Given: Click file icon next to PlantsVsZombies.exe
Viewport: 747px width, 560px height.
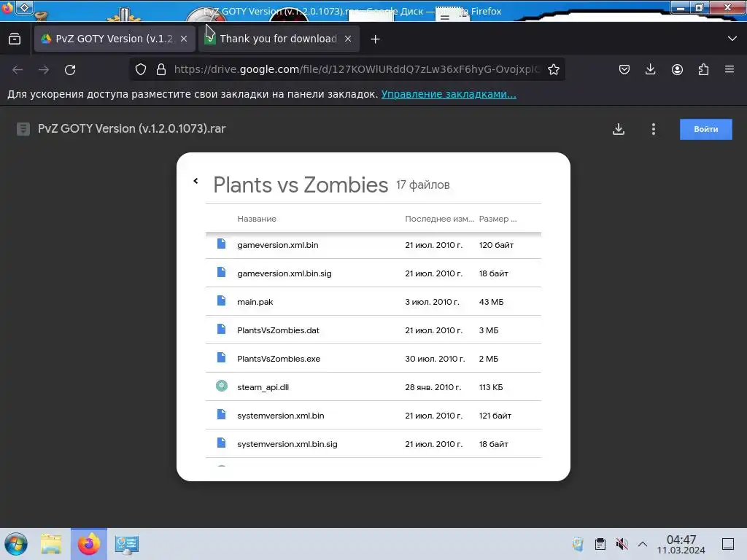Looking at the screenshot, I should pos(222,357).
